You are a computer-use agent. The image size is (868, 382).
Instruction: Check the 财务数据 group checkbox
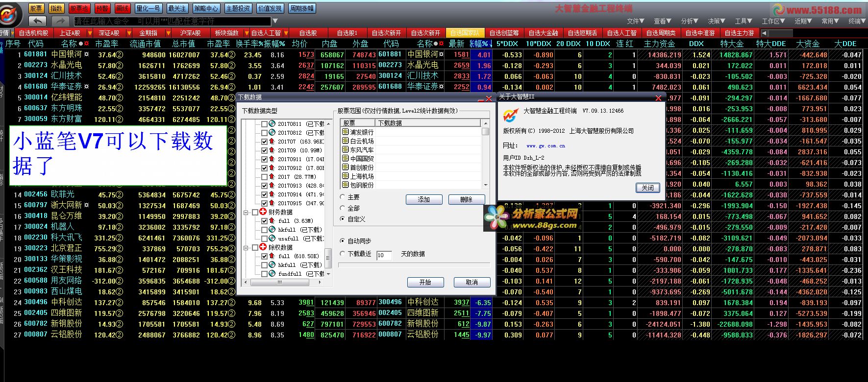pyautogui.click(x=255, y=212)
